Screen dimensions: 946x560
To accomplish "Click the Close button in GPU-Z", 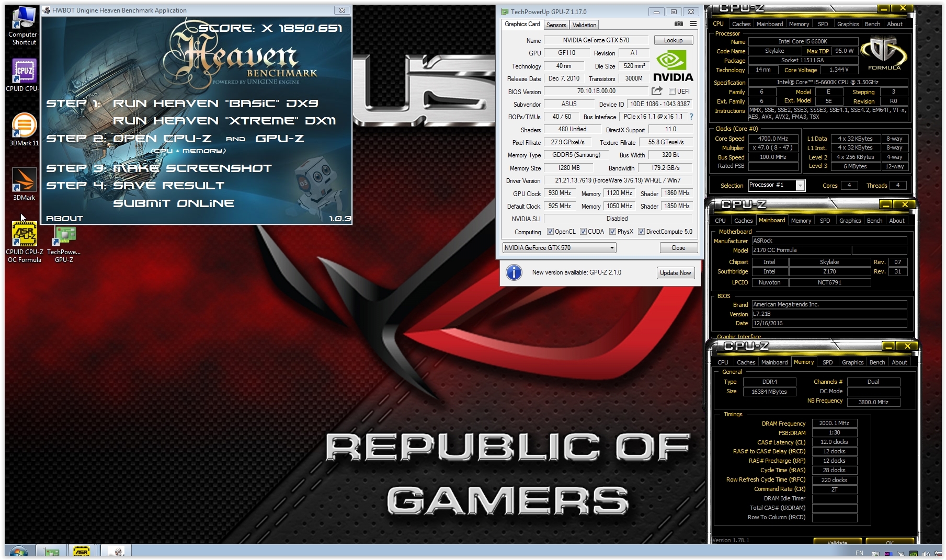I will coord(678,248).
